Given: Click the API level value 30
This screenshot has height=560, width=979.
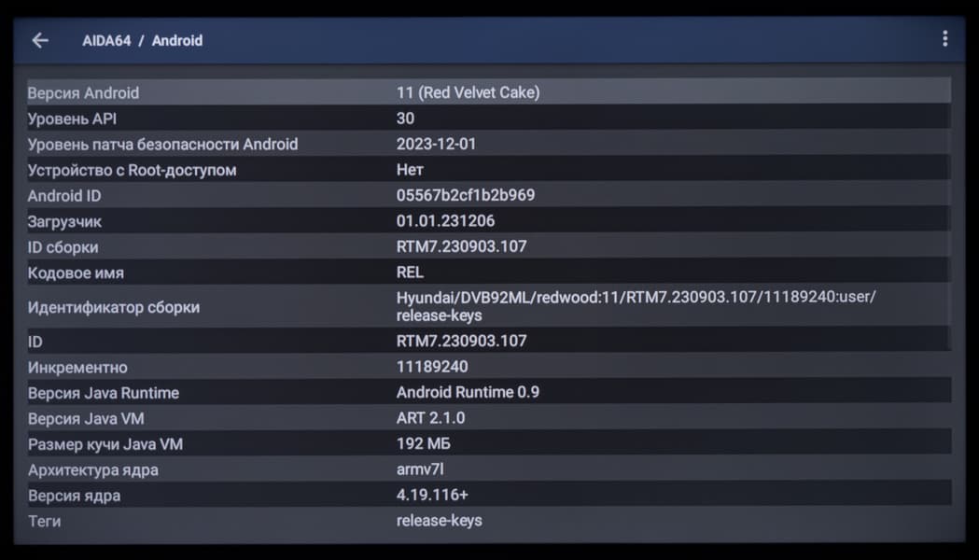Looking at the screenshot, I should coord(405,118).
